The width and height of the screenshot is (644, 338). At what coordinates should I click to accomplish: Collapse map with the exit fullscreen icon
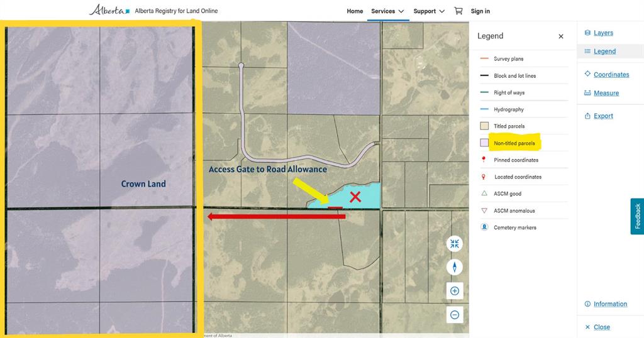[x=455, y=244]
